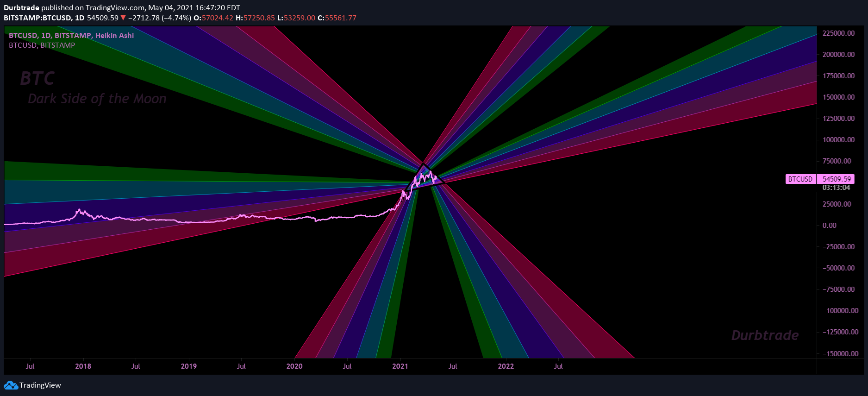Click the 125000.00 price axis label
868x396 pixels.
[838, 119]
